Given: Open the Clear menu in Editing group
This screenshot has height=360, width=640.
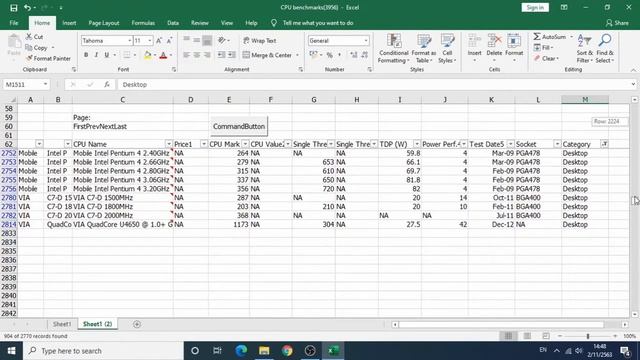Looking at the screenshot, I should (547, 58).
